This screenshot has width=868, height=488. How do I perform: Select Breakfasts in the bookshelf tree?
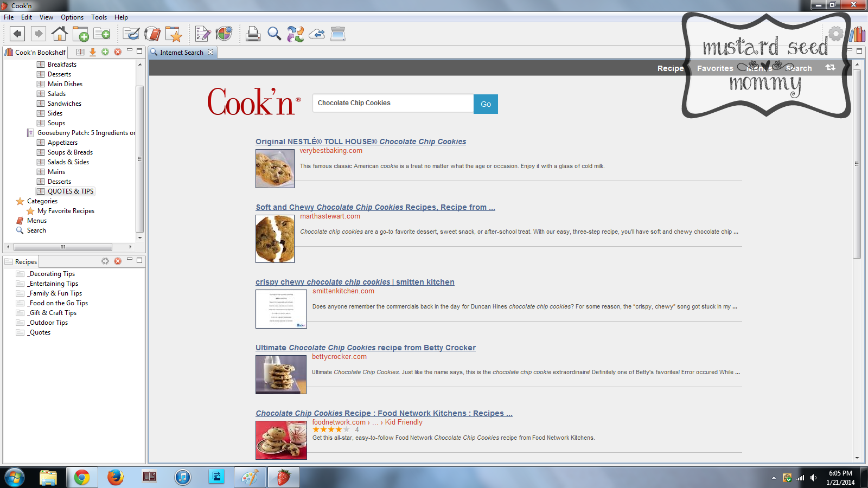pos(62,65)
